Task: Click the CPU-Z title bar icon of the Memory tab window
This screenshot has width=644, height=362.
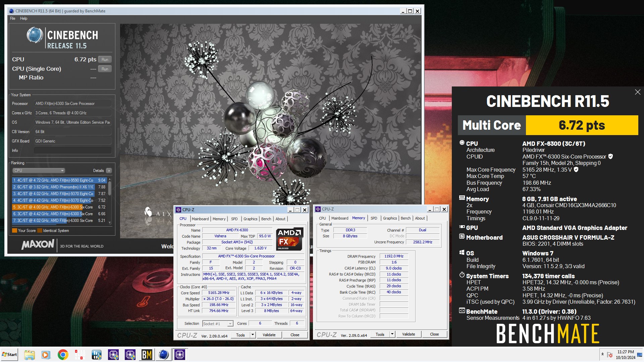Action: pos(318,209)
